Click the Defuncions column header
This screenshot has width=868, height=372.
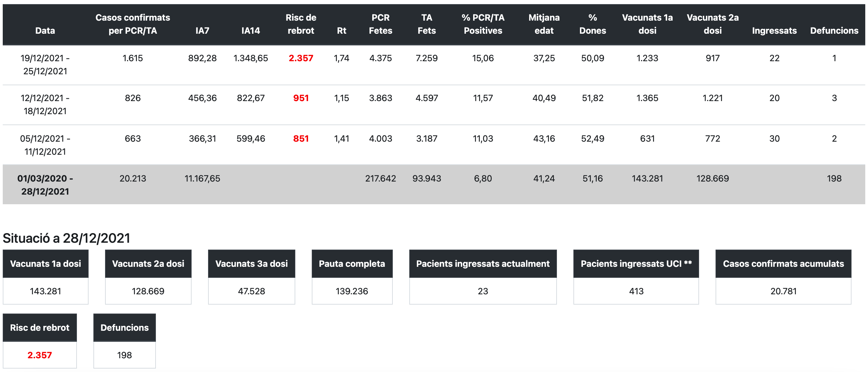(834, 31)
